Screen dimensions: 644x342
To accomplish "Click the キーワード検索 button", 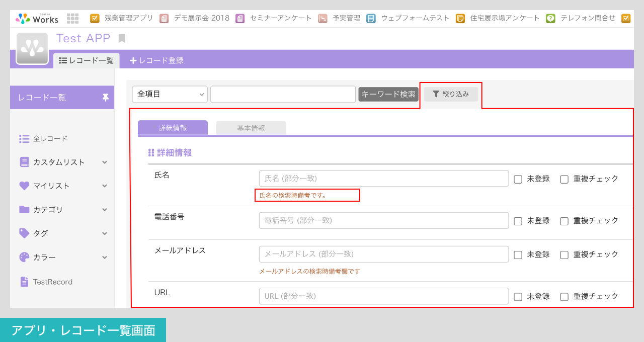I will pyautogui.click(x=388, y=94).
